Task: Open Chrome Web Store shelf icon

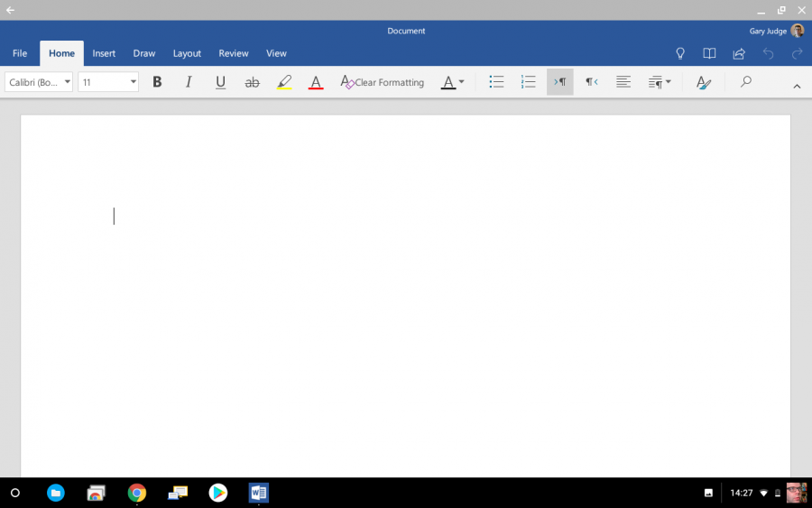Action: (96, 493)
